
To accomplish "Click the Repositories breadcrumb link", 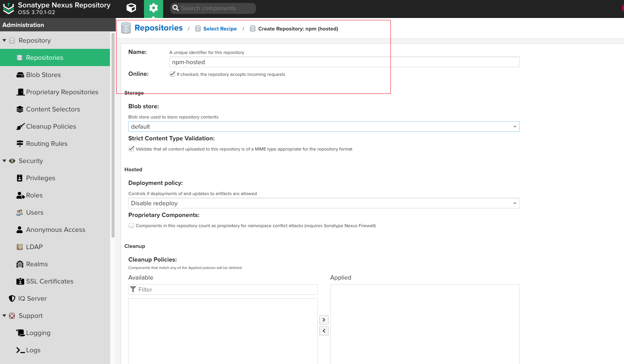I will click(158, 28).
